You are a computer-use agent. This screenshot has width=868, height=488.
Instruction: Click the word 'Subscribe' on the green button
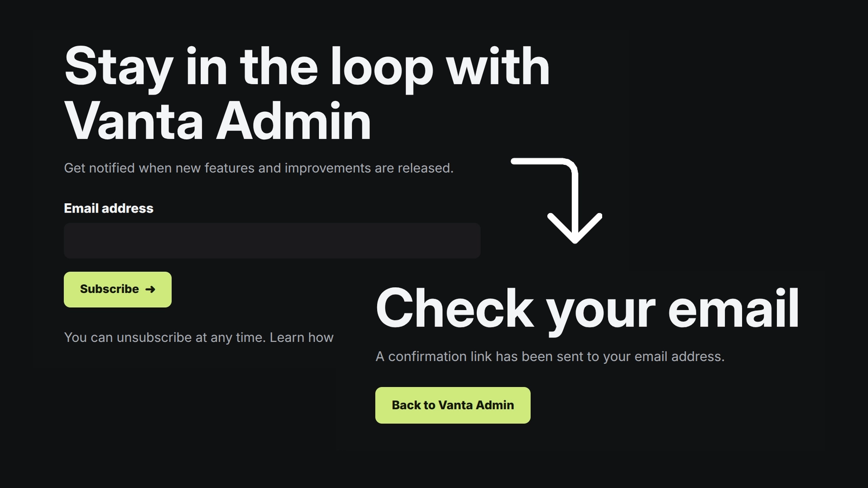(110, 289)
